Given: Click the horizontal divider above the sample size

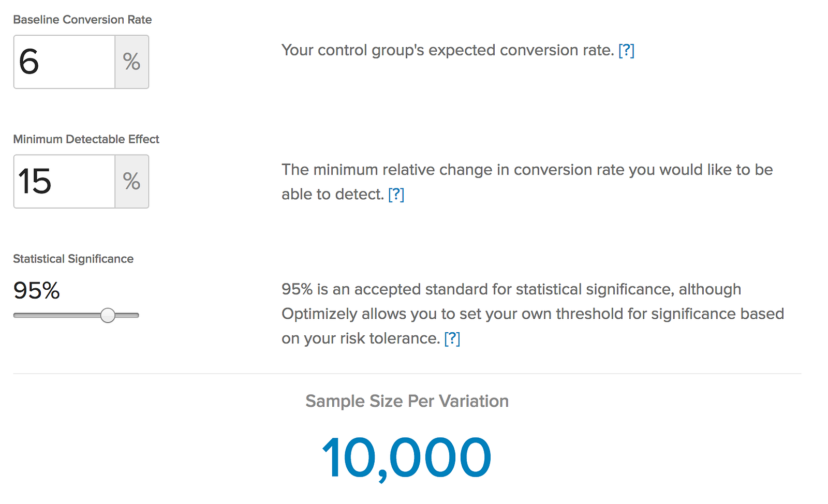Looking at the screenshot, I should click(407, 374).
